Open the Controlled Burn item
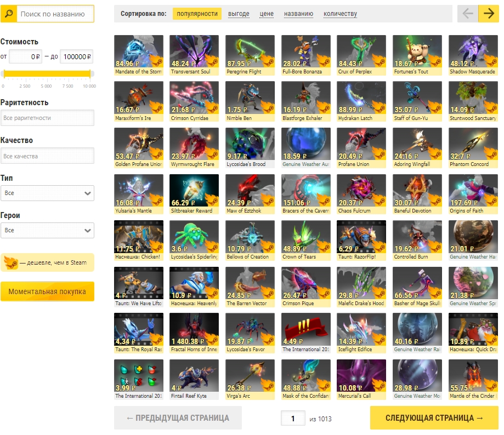This screenshot has height=435, width=504. [417, 241]
